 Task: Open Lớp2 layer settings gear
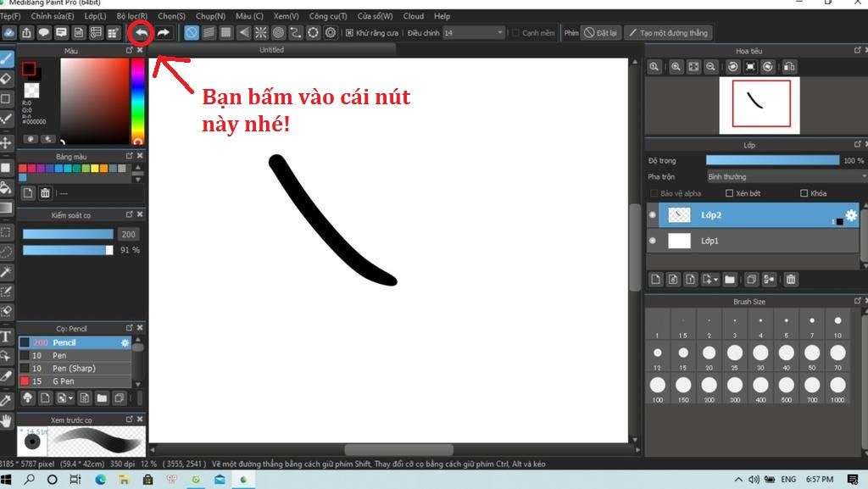coord(851,215)
